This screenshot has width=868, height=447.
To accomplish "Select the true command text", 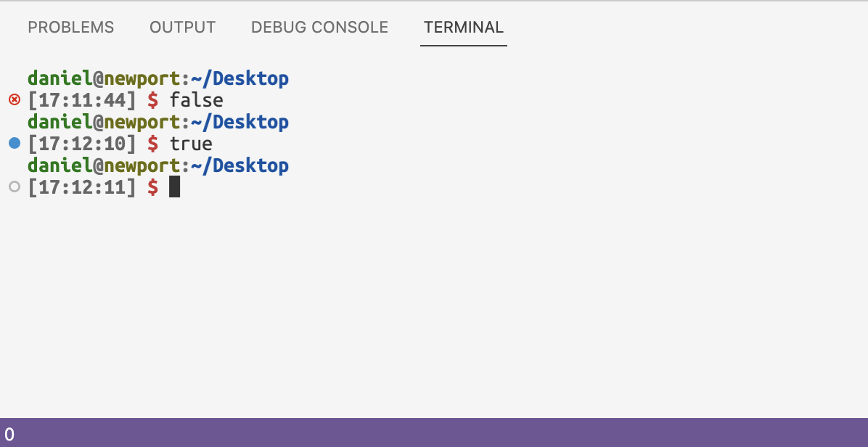I will [x=191, y=143].
